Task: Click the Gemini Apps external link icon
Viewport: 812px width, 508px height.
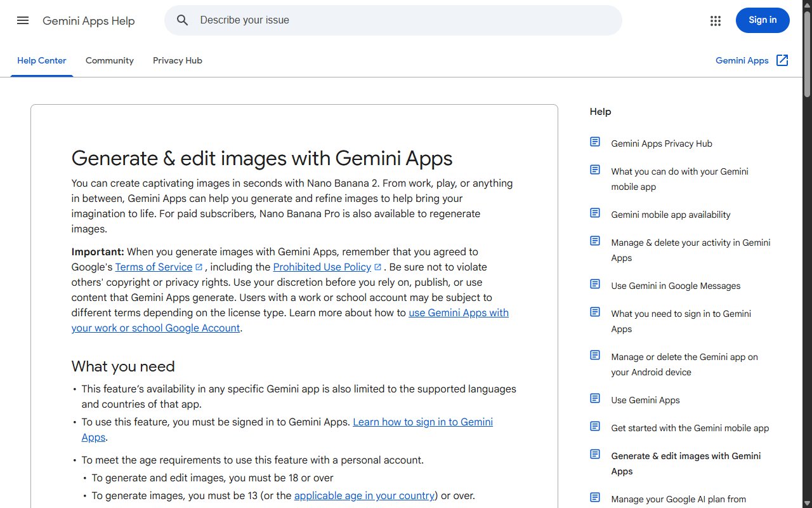Action: (x=782, y=60)
